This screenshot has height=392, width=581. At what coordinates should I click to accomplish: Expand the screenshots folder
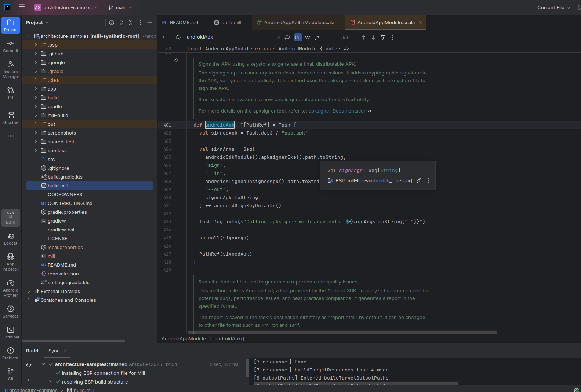(36, 133)
